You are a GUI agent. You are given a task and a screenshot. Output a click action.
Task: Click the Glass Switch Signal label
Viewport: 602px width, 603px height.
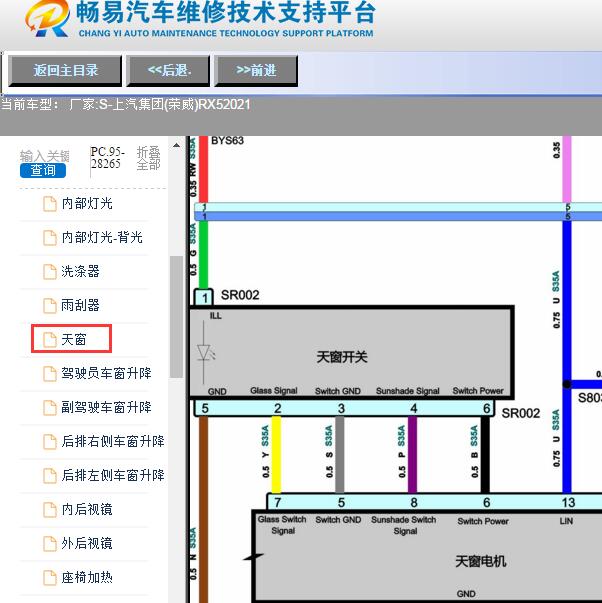point(282,525)
